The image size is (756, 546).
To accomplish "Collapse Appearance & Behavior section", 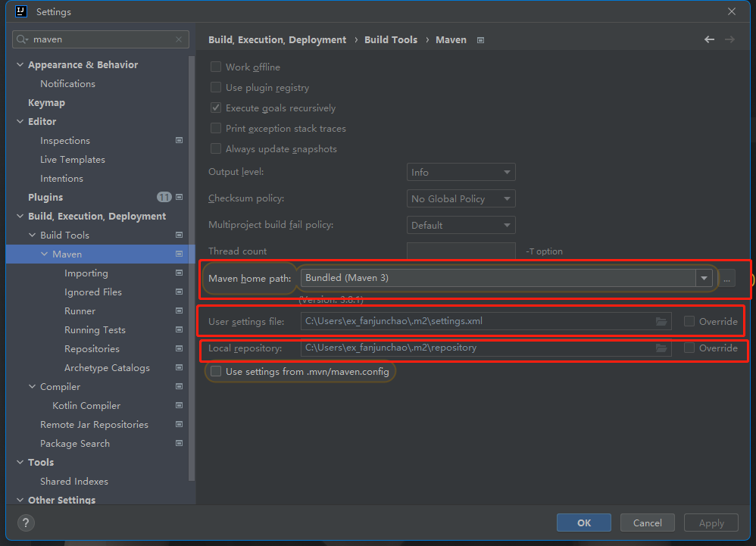I will [20, 64].
